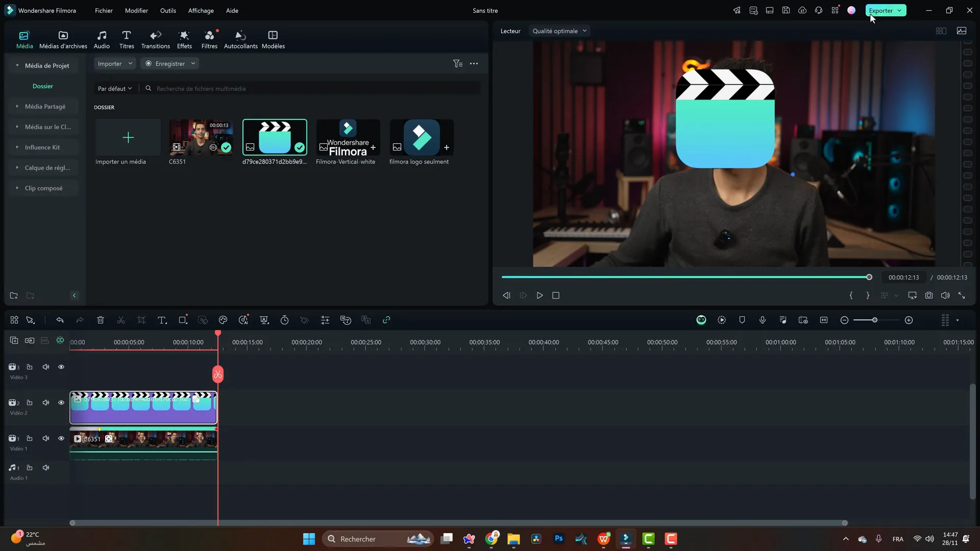Expand the player to fullscreen

962,295
